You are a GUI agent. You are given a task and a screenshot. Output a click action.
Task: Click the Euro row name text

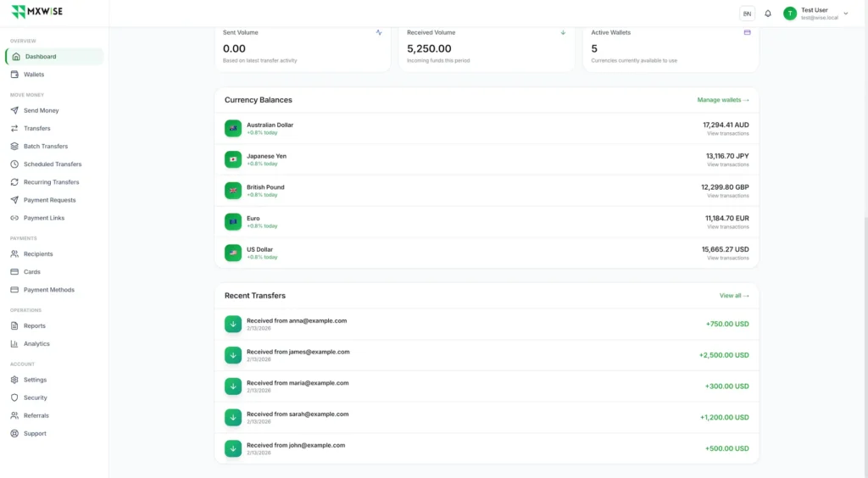pyautogui.click(x=253, y=219)
